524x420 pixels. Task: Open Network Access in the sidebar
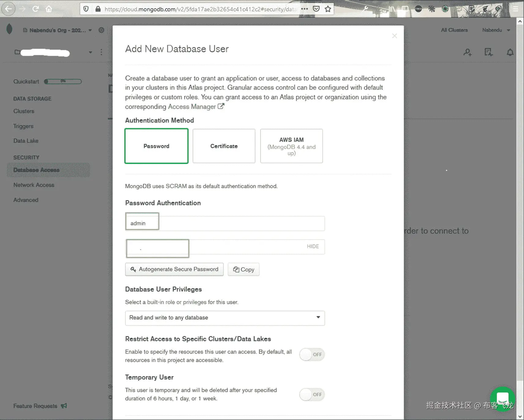[x=34, y=185]
